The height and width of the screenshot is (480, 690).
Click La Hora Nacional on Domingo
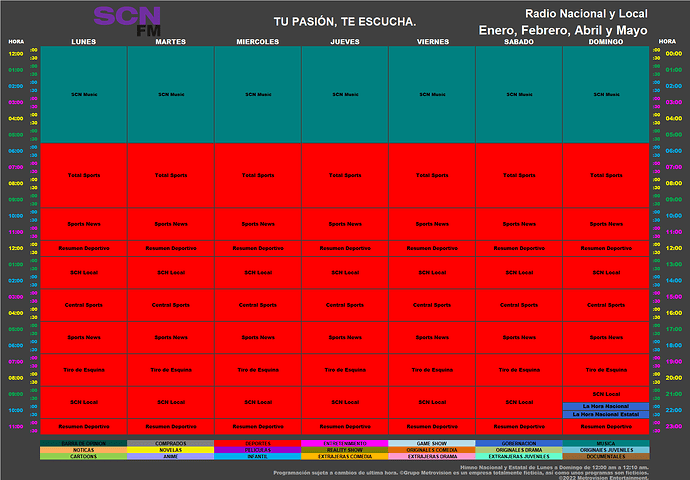click(x=606, y=406)
